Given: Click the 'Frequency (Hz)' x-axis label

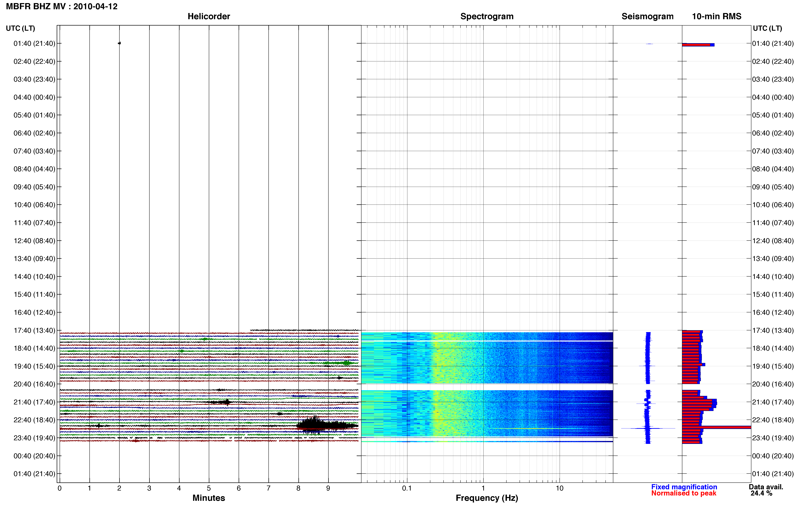Looking at the screenshot, I should (x=487, y=498).
